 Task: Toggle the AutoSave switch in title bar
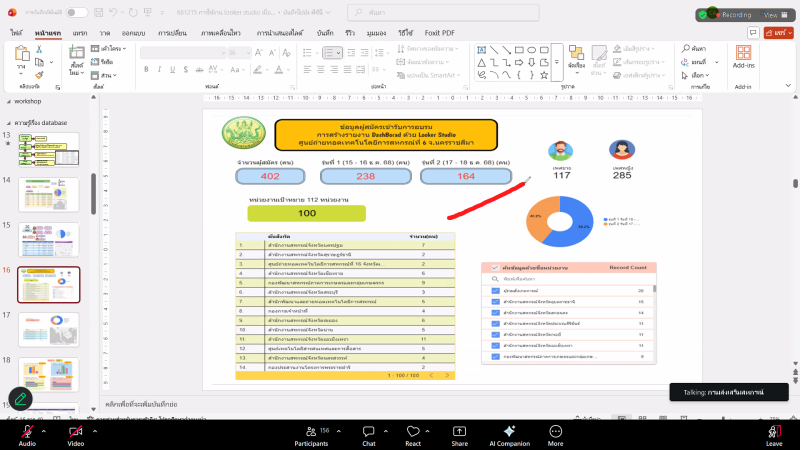(x=76, y=13)
